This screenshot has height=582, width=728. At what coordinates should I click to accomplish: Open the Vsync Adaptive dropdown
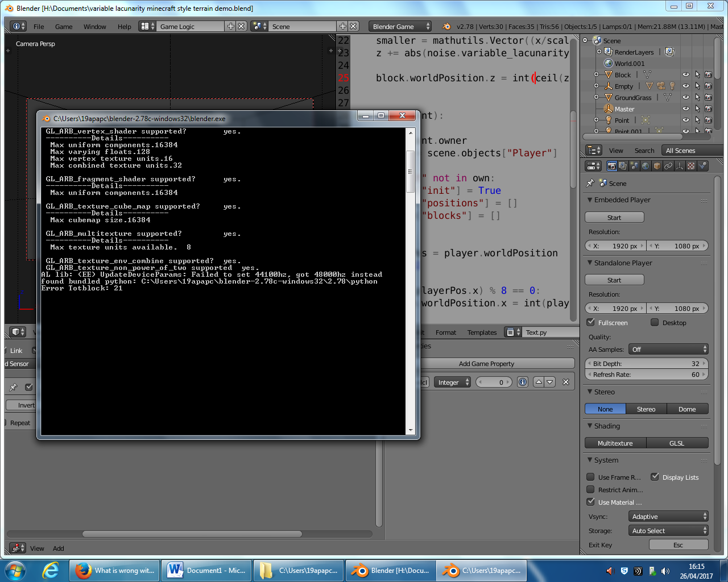[668, 516]
